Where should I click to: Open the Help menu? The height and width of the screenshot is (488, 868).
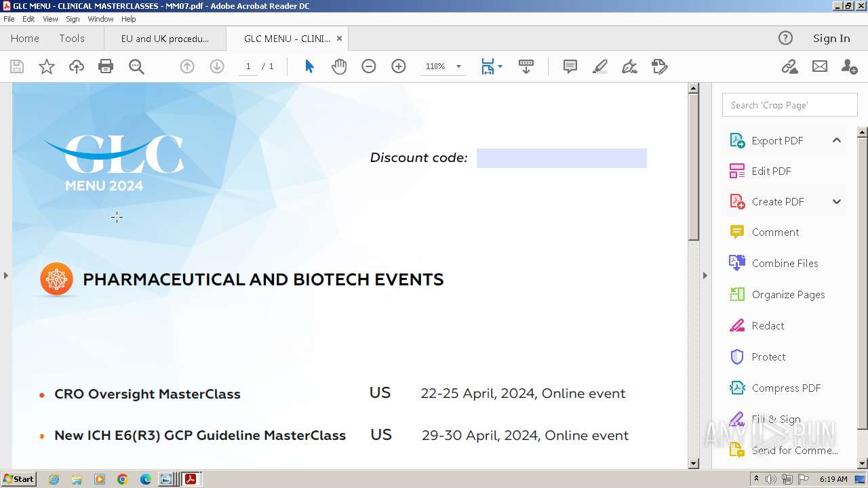point(129,19)
